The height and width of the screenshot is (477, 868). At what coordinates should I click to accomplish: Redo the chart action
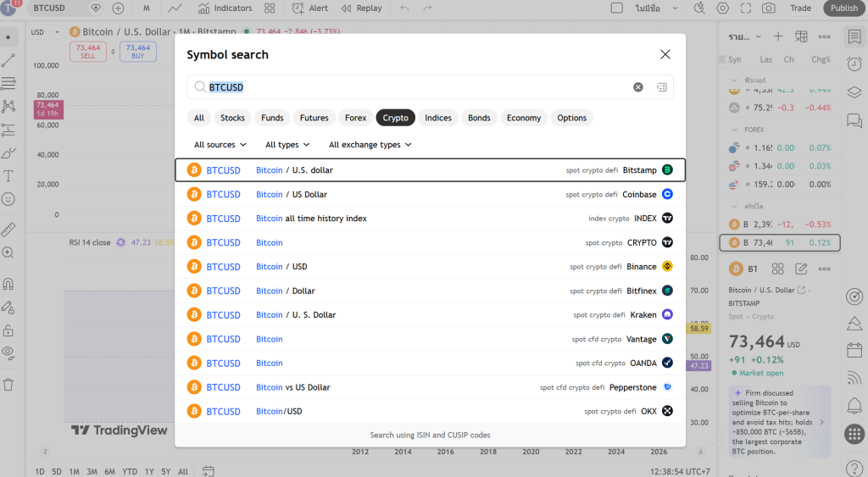click(x=427, y=8)
